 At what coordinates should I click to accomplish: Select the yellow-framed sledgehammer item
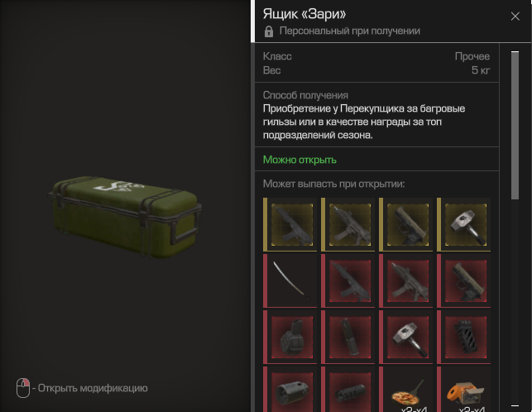pos(464,224)
